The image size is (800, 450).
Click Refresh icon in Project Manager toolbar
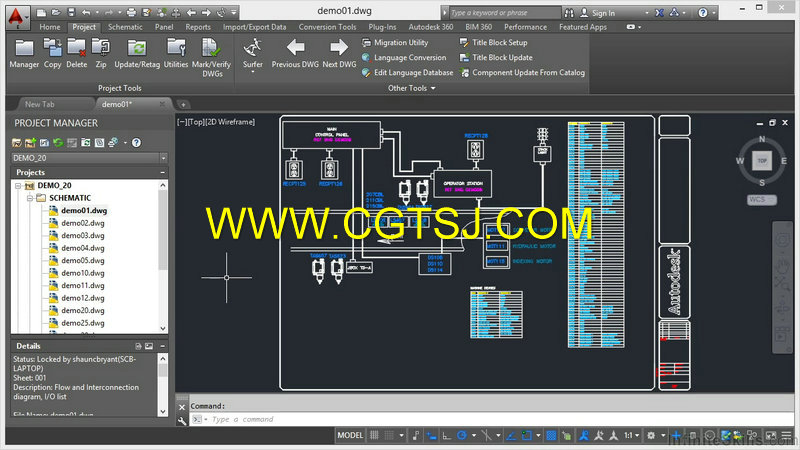click(58, 143)
